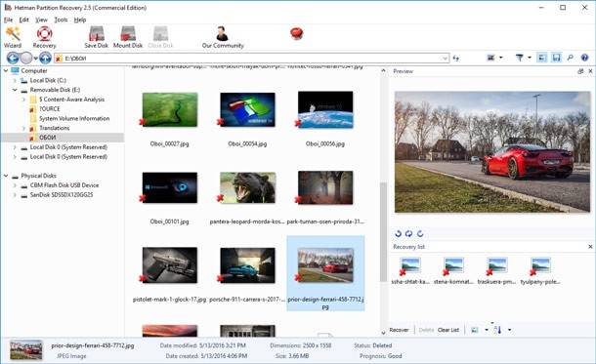Rotate preview image counterclockwise

[x=398, y=233]
